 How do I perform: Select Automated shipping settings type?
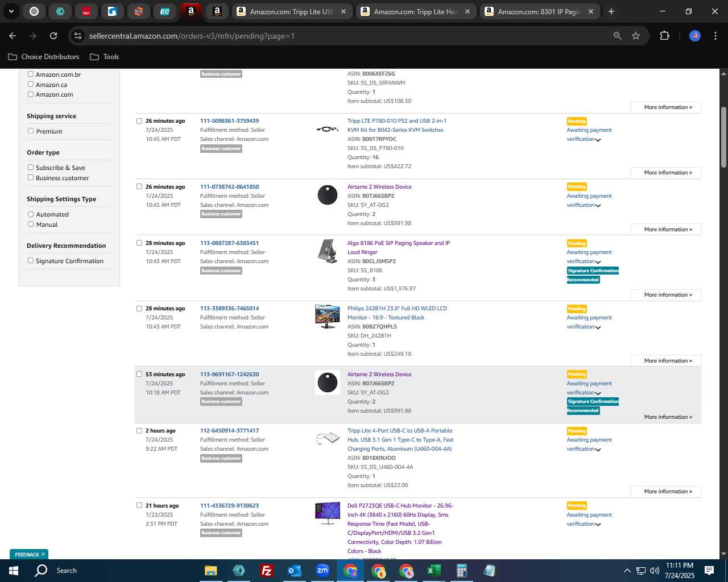pos(31,214)
